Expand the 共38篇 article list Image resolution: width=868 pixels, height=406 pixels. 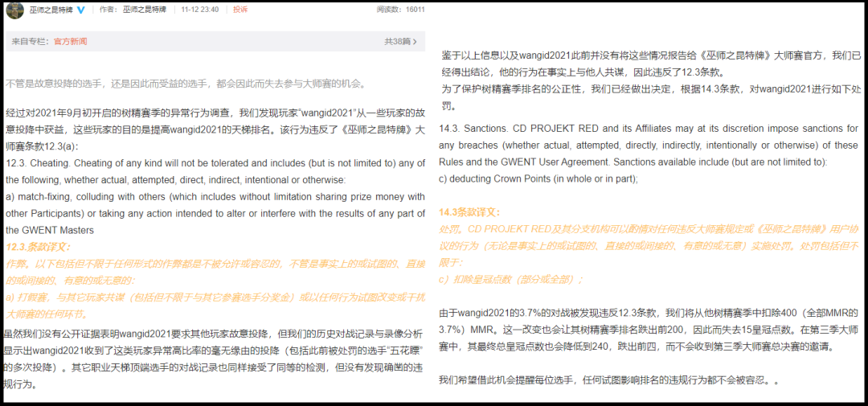[397, 41]
